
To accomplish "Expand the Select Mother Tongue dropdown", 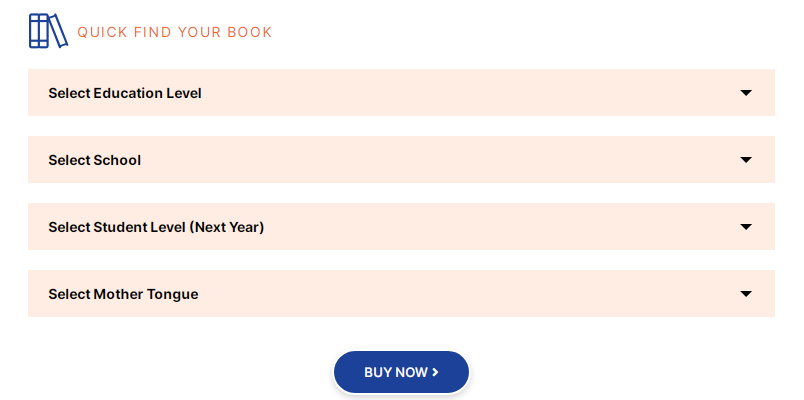I will click(x=401, y=293).
